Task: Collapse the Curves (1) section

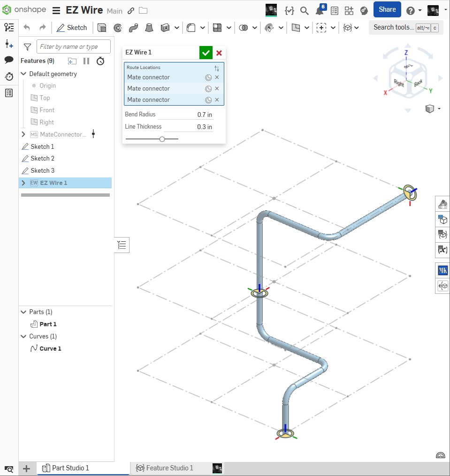Action: pyautogui.click(x=23, y=337)
